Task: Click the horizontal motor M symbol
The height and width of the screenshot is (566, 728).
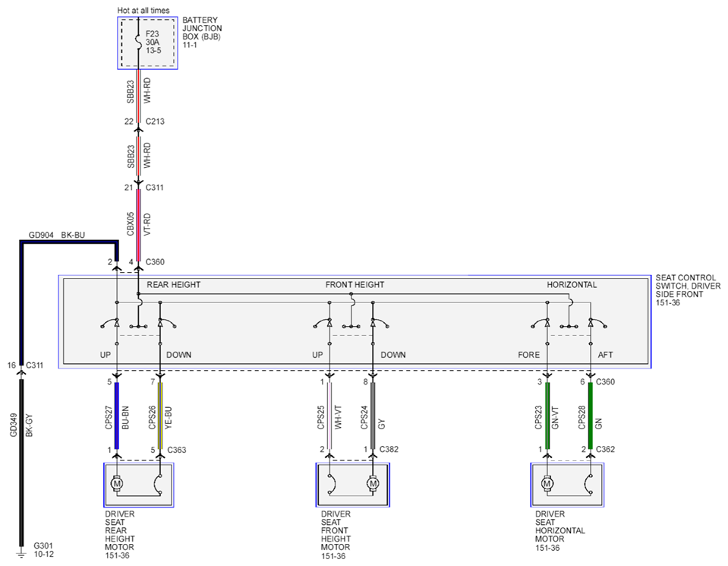Action: [547, 484]
